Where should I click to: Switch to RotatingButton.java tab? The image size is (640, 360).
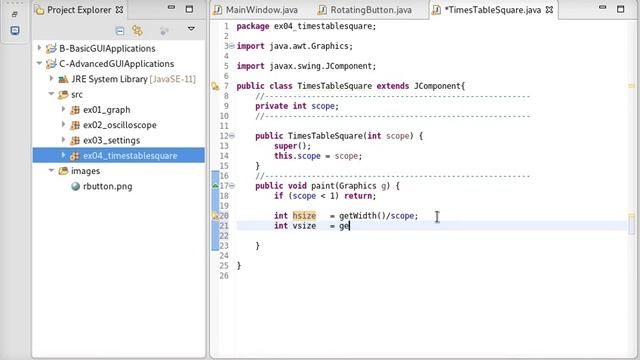371,10
